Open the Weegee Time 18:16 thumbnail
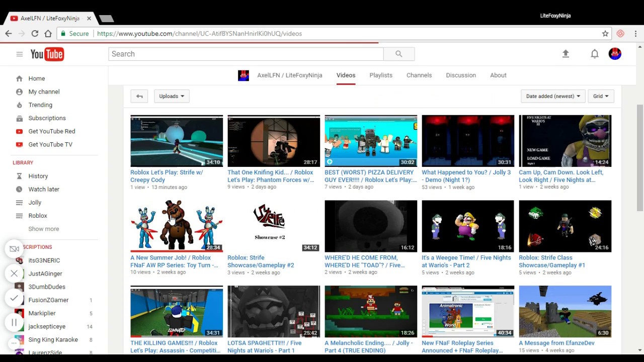Image resolution: width=644 pixels, height=362 pixels. coord(468,226)
